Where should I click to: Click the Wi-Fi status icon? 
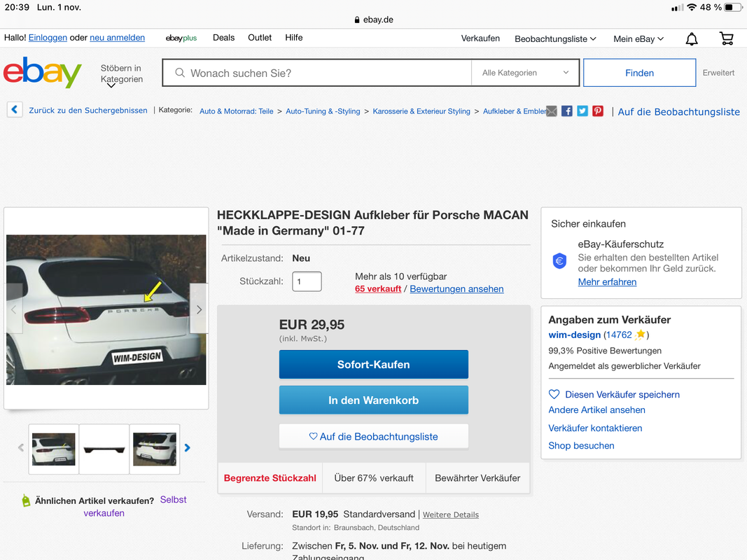tap(692, 7)
